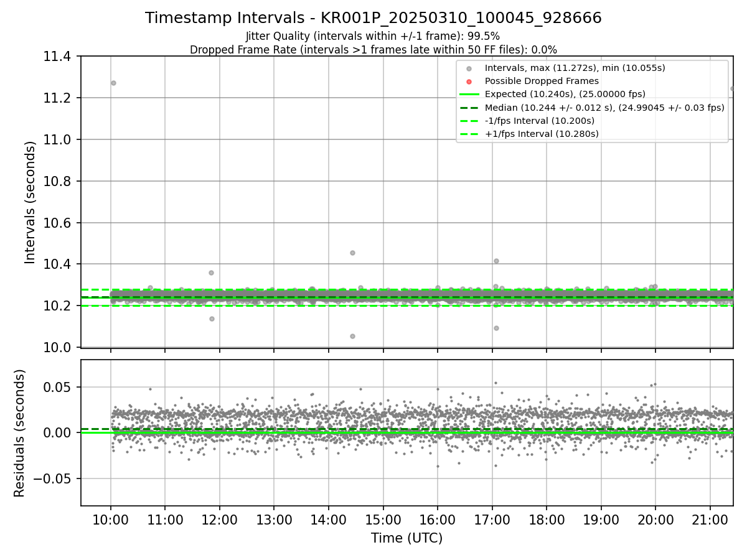747x560 pixels.
Task: Click the legend entry starting 'Median (10.244'
Action: tap(604, 108)
